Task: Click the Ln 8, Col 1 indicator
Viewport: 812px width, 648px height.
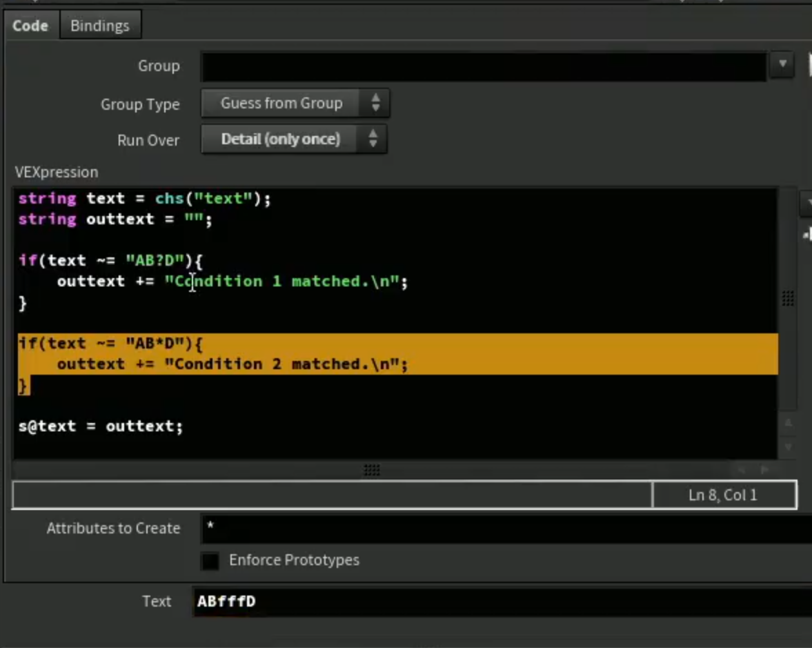Action: 724,495
